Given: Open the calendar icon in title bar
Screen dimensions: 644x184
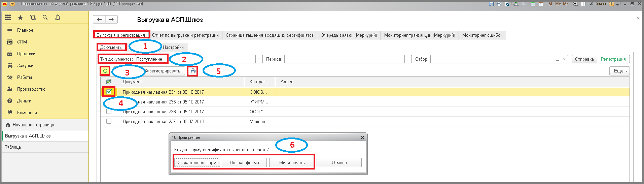Looking at the screenshot, I should pyautogui.click(x=541, y=4).
